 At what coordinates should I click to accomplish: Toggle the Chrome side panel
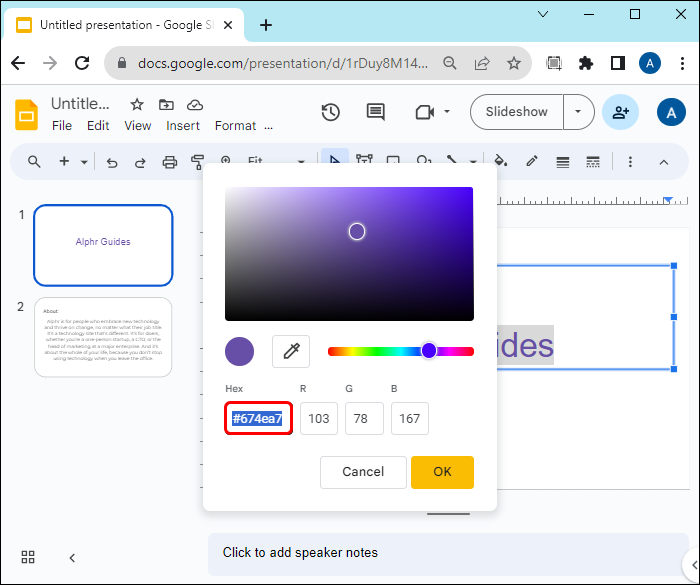tap(618, 63)
